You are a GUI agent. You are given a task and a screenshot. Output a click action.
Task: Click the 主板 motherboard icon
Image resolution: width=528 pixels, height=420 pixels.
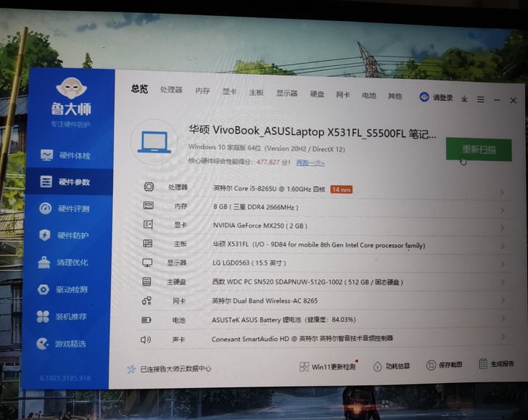click(148, 243)
